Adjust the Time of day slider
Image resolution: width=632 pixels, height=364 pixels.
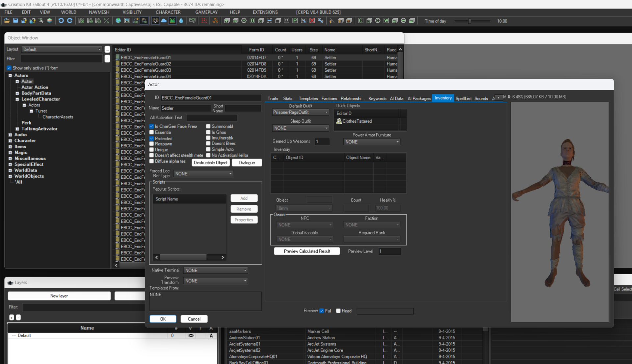[x=470, y=21]
